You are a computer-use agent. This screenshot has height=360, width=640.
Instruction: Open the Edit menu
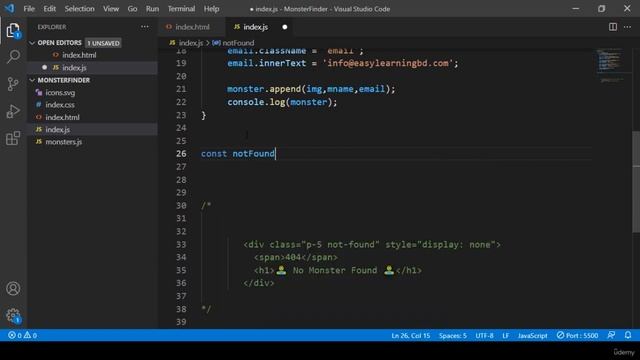point(49,9)
